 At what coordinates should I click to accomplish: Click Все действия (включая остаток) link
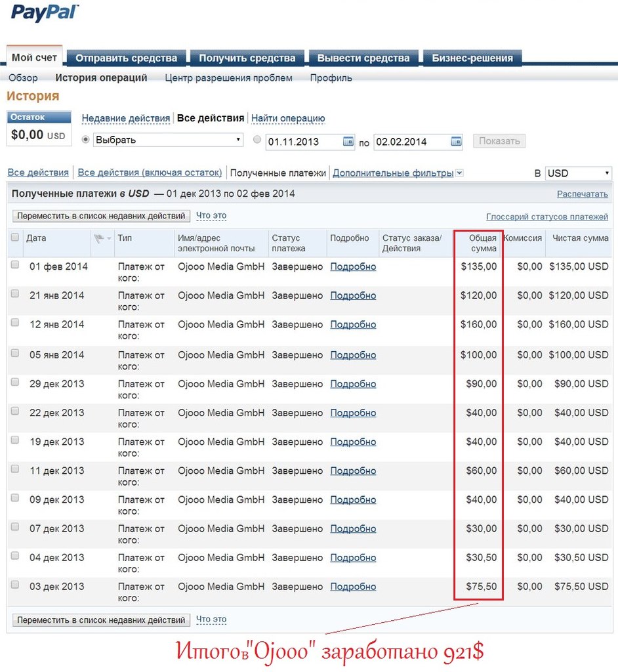click(150, 173)
